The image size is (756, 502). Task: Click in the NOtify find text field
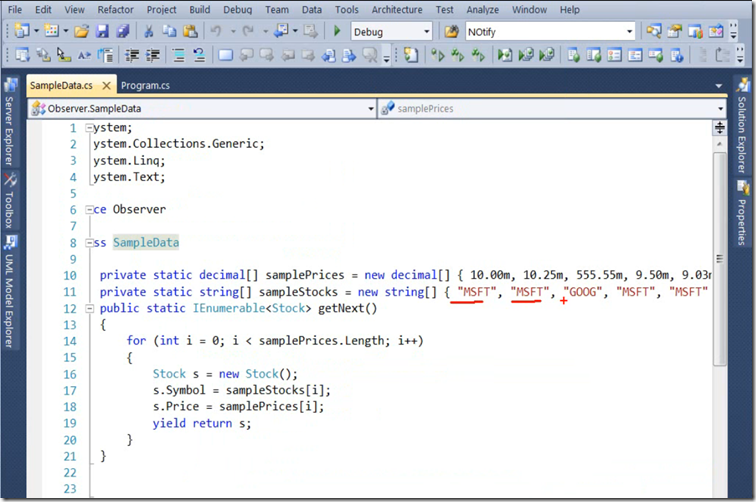(545, 32)
